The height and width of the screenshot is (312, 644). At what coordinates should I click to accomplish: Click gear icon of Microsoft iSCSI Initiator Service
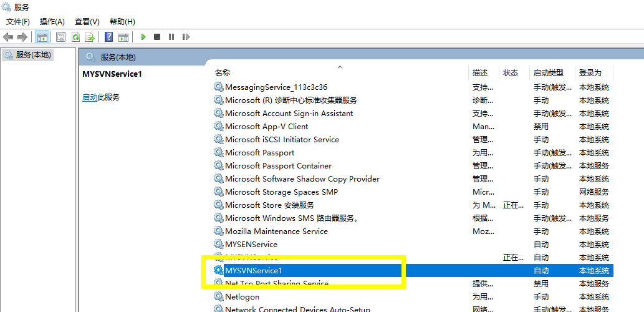point(218,139)
